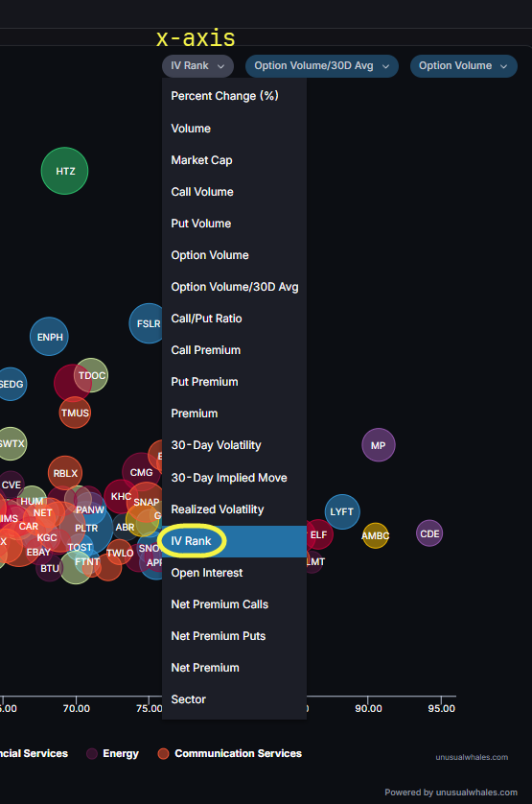This screenshot has width=532, height=804.
Task: Select Net Premium Puts option
Action: point(234,636)
